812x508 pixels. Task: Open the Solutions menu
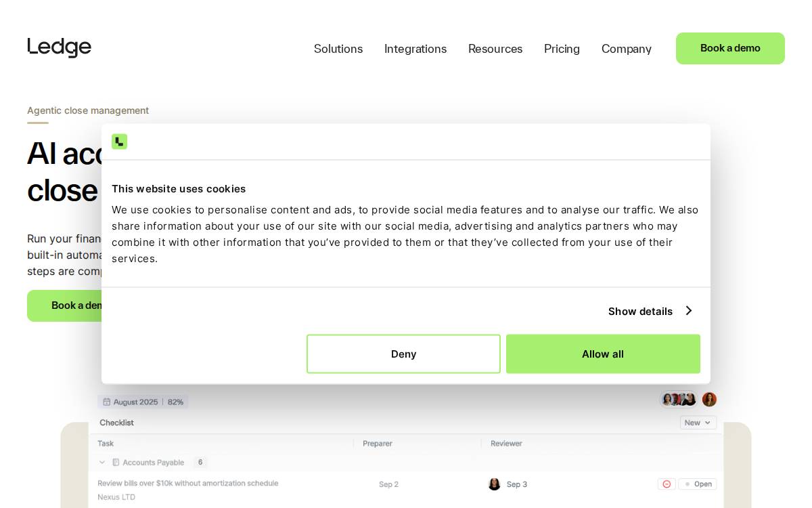[338, 49]
